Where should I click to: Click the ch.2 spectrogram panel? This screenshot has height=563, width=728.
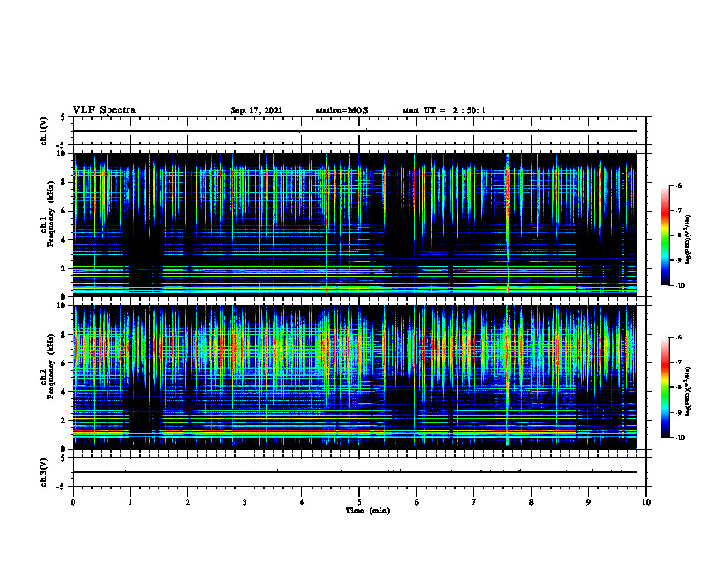[x=355, y=377]
